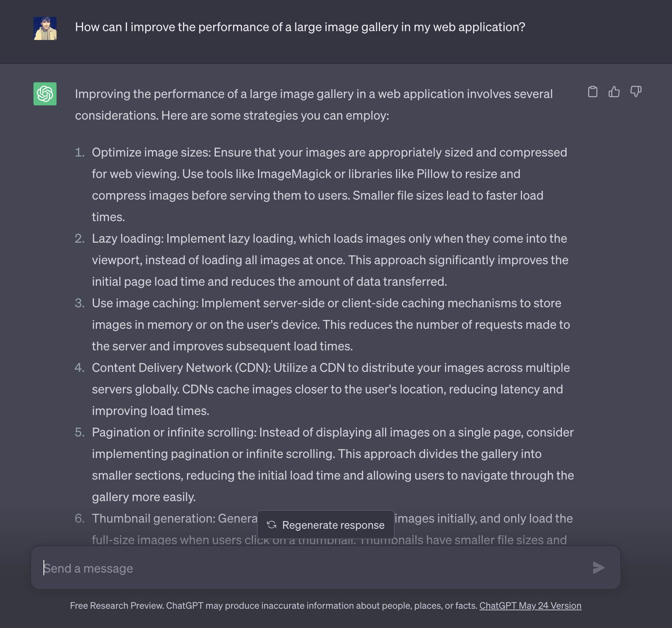Screen dimensions: 672x628
Task: Click the Regenerate response button label
Action: (x=333, y=525)
